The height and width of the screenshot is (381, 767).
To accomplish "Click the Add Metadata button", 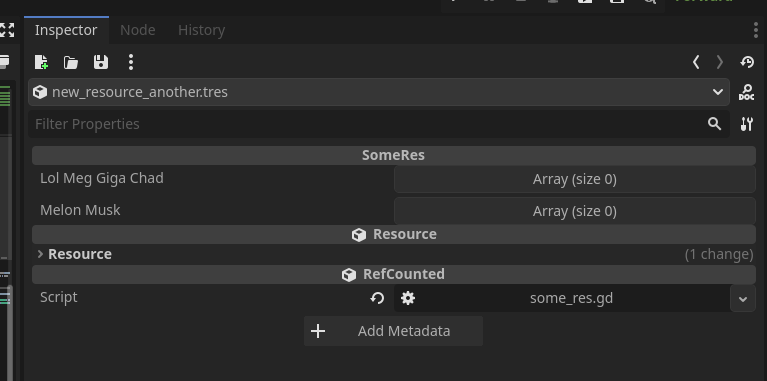I will tap(393, 331).
